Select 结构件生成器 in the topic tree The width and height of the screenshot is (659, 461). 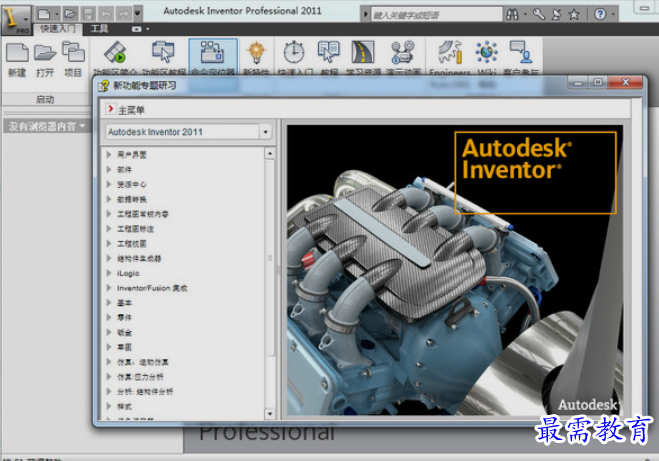click(139, 258)
